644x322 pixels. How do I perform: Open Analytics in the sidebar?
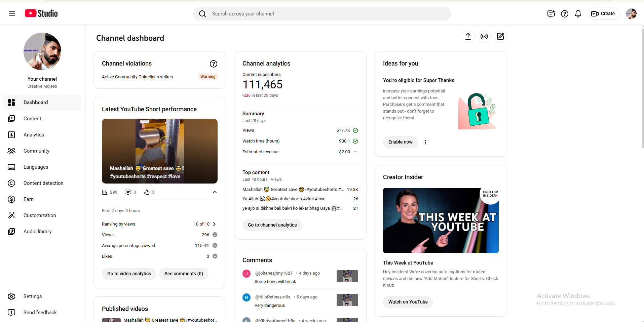[x=34, y=135]
